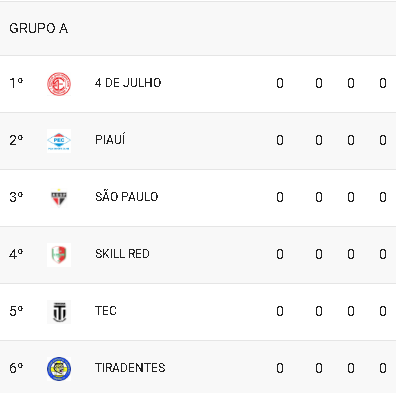Click first stat value in 4 de Julho row
Image resolution: width=398 pixels, height=393 pixels.
280,83
